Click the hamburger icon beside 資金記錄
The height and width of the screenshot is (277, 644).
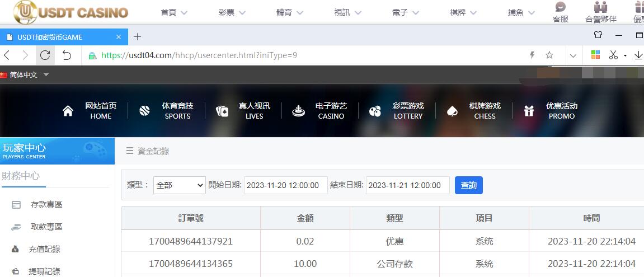(x=130, y=151)
